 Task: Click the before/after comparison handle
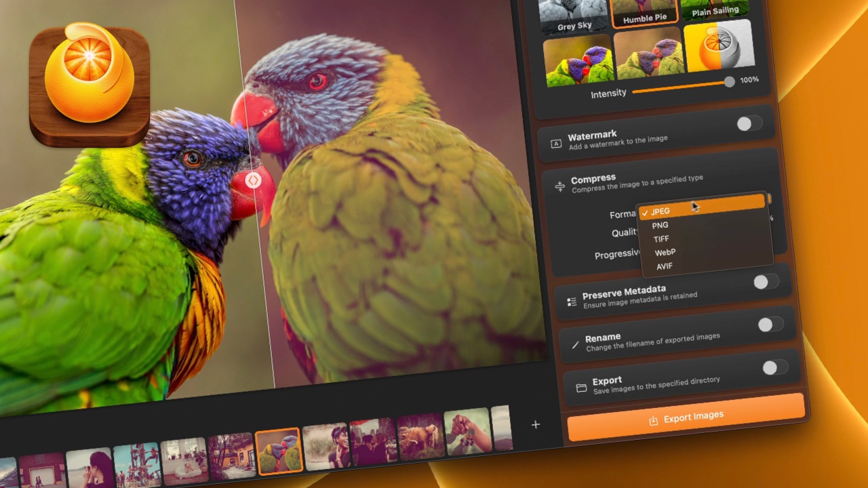pos(253,180)
